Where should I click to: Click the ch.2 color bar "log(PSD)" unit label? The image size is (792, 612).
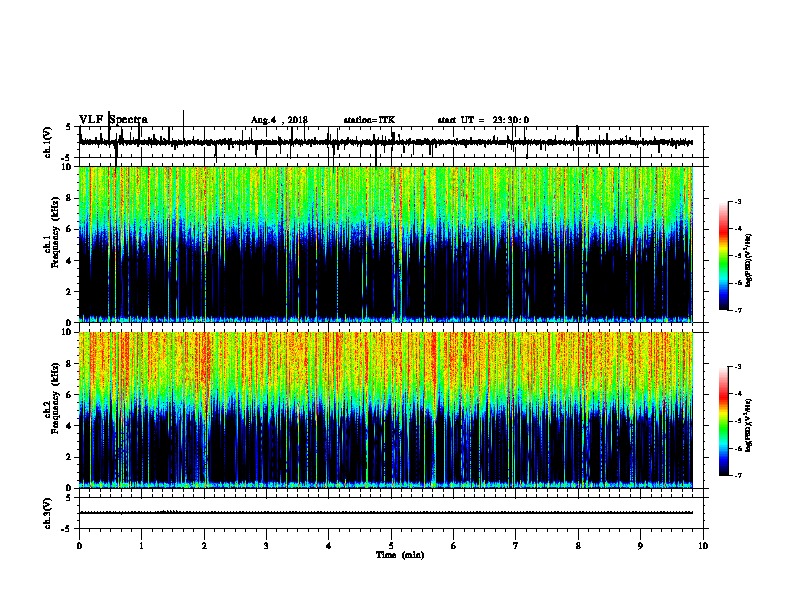click(749, 426)
